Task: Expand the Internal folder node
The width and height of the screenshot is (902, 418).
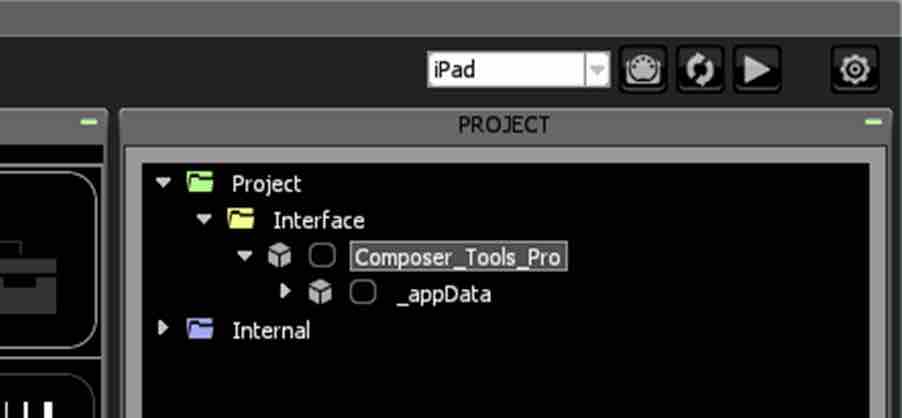Action: [163, 328]
